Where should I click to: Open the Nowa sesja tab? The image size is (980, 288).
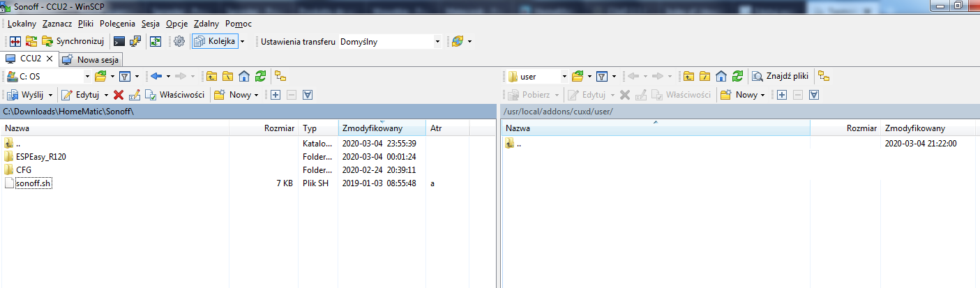pyautogui.click(x=91, y=59)
